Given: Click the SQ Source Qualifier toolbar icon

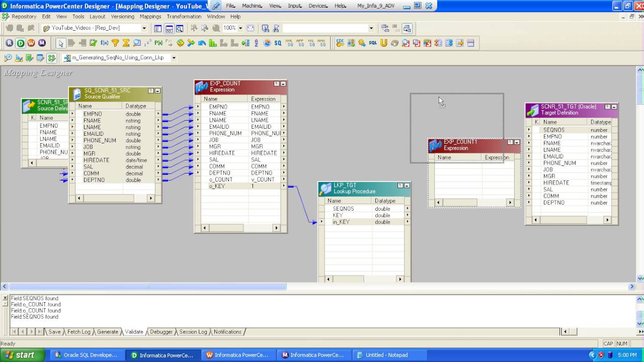Looking at the screenshot, I should (x=278, y=43).
